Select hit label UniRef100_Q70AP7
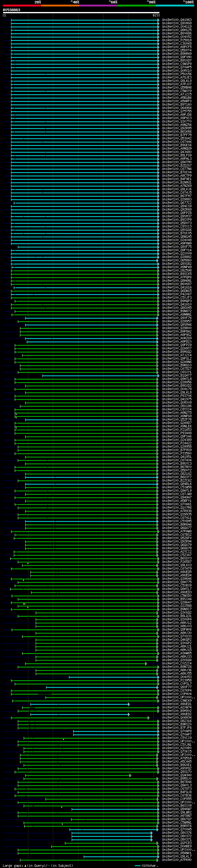Viewport: 197px width, 868px height. 177,734
